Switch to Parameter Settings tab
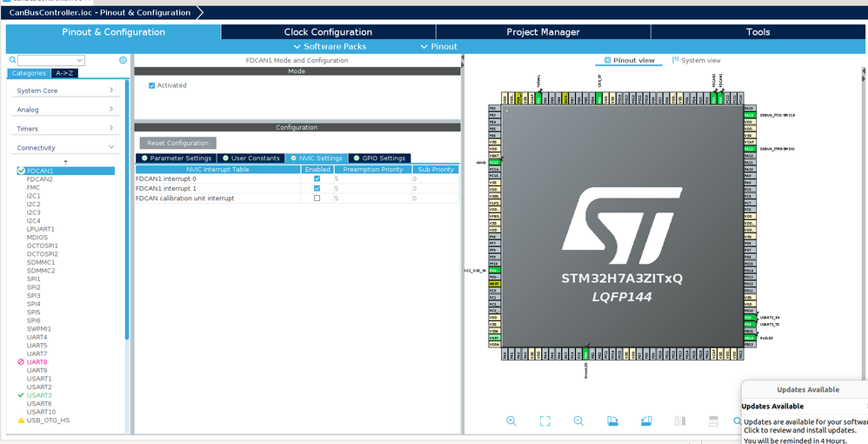This screenshot has width=868, height=444. (x=176, y=158)
